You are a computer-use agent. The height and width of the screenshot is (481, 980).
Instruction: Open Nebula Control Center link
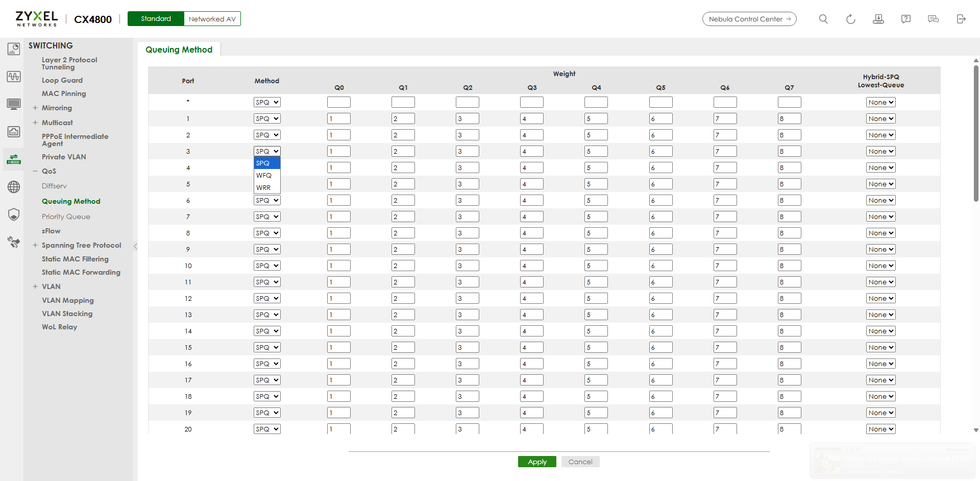749,19
